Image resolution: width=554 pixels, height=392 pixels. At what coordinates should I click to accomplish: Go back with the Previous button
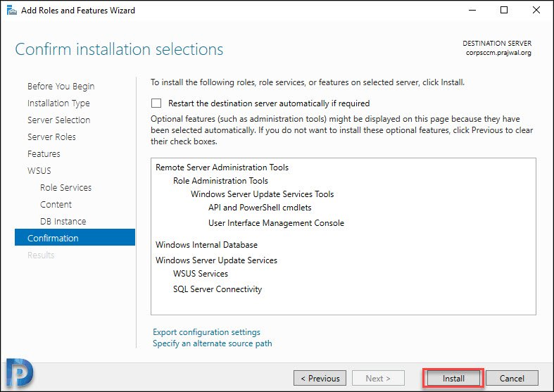click(320, 378)
